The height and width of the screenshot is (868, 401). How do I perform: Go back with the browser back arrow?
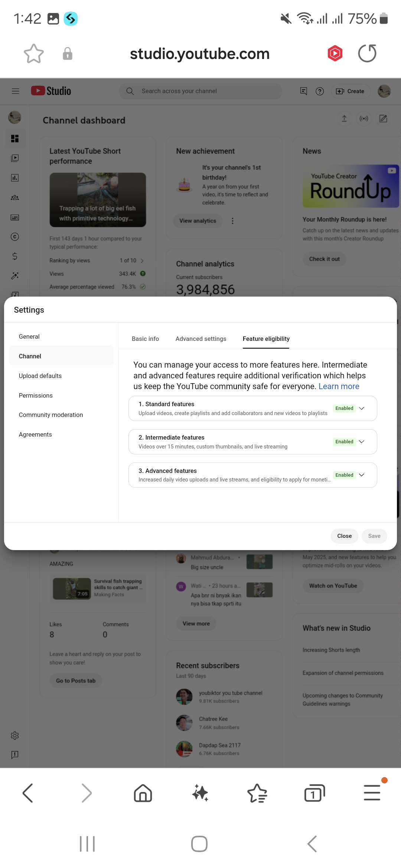(28, 793)
